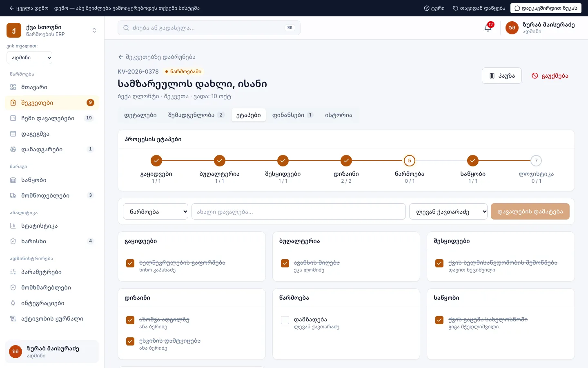Click the წარმოება step 5 marker
588x368 pixels.
(x=410, y=161)
